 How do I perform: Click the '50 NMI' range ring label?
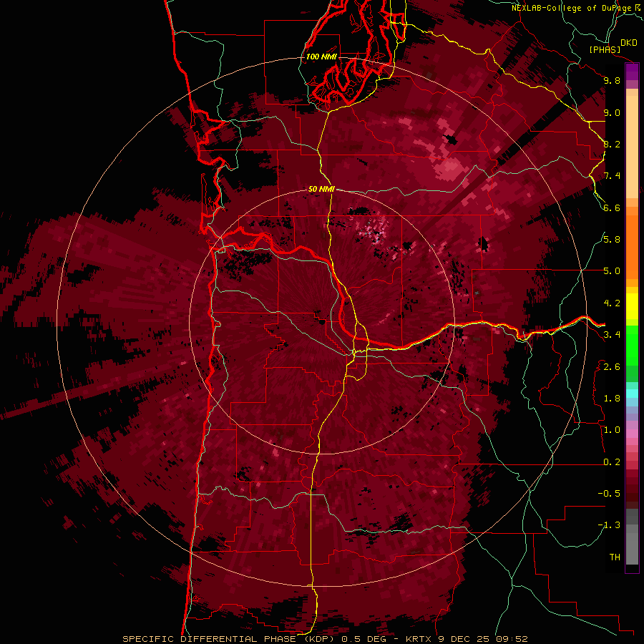point(321,190)
